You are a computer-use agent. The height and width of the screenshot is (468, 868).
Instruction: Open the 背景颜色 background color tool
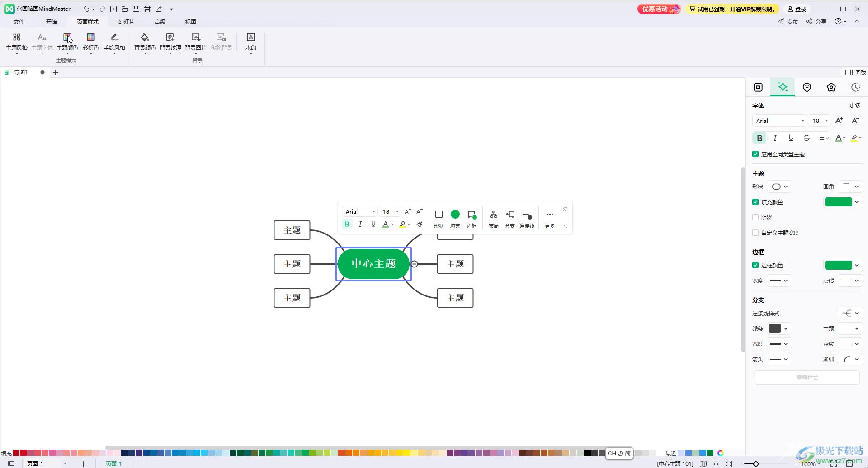(x=145, y=43)
